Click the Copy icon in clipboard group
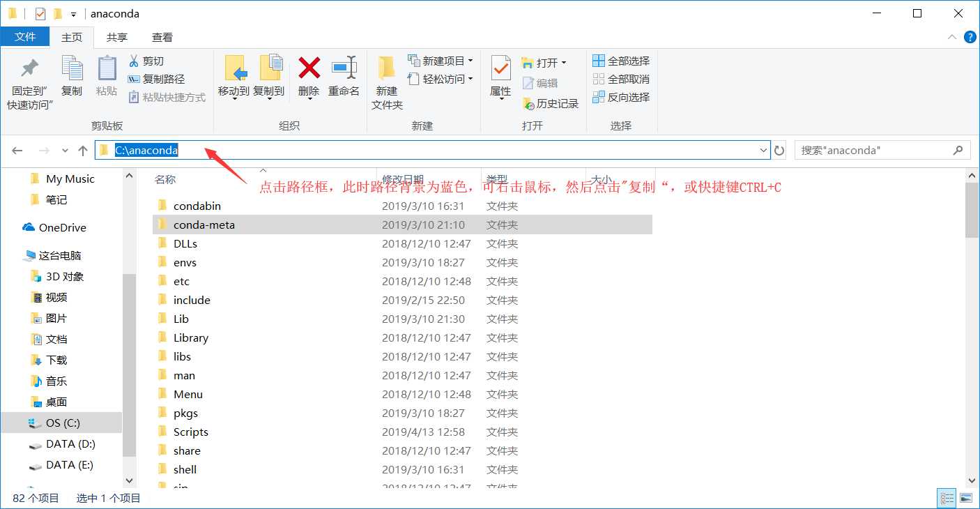980x509 pixels. click(72, 68)
